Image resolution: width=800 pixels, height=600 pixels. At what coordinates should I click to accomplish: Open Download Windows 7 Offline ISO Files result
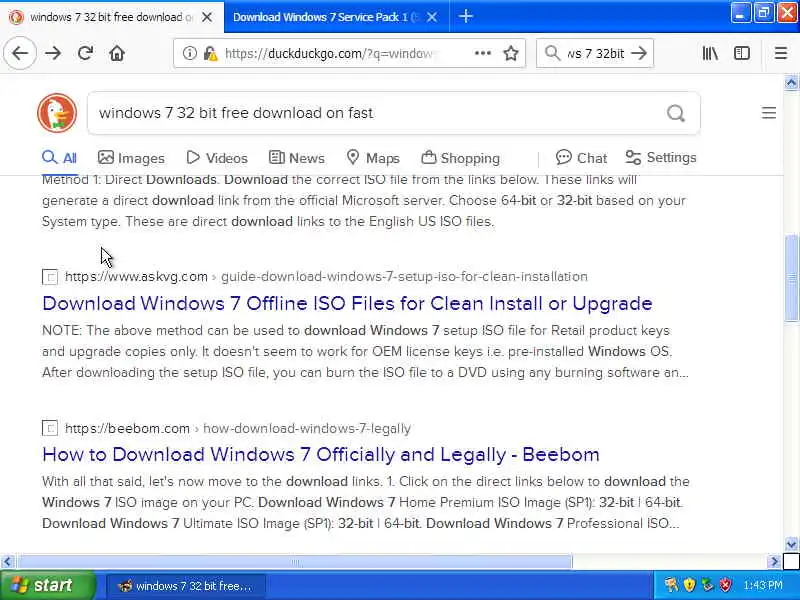tap(347, 303)
